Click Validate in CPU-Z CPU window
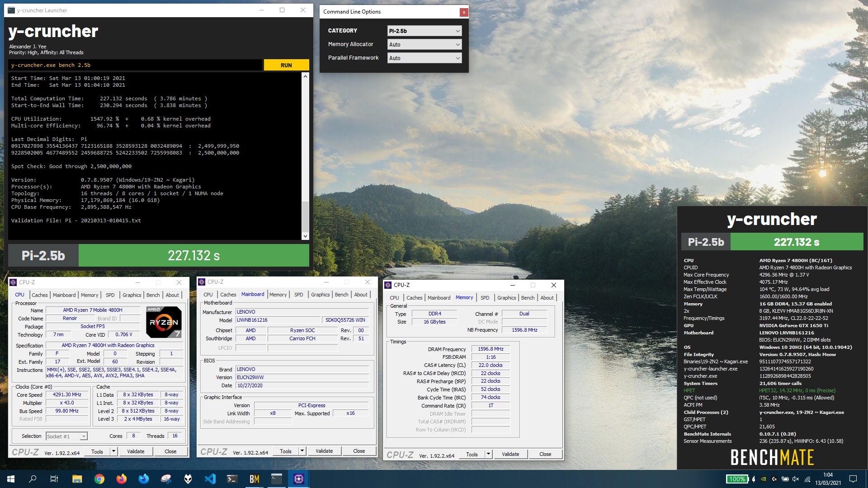 (136, 451)
